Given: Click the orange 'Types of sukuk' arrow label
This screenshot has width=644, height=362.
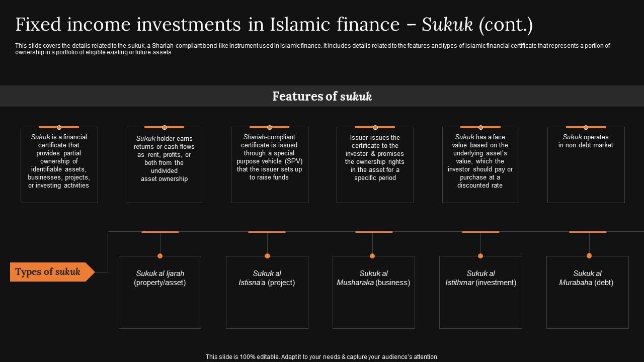Looking at the screenshot, I should point(49,272).
